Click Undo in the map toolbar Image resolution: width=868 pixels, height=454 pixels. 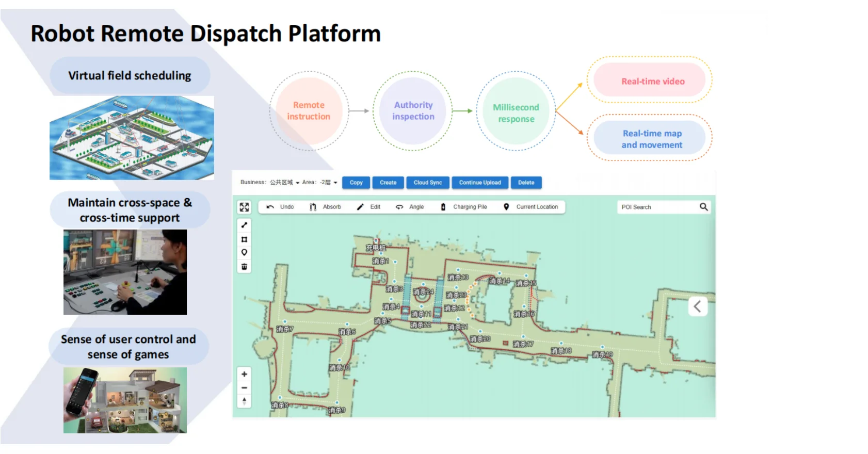280,207
